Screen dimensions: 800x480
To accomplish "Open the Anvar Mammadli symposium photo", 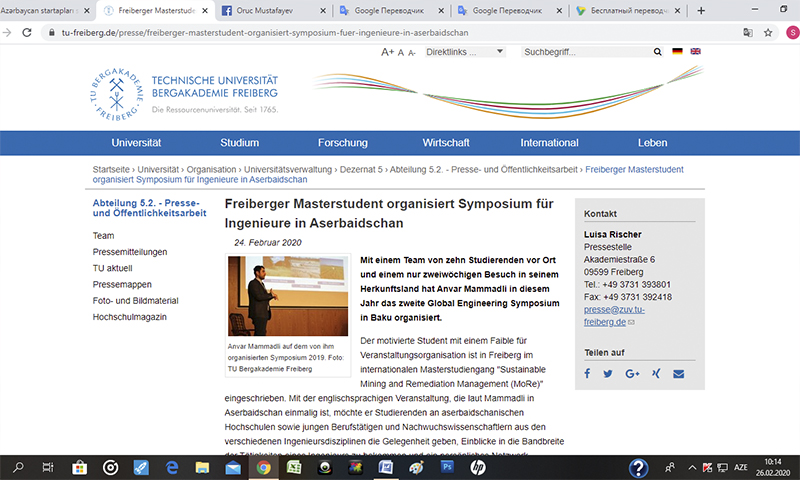I will tap(288, 296).
